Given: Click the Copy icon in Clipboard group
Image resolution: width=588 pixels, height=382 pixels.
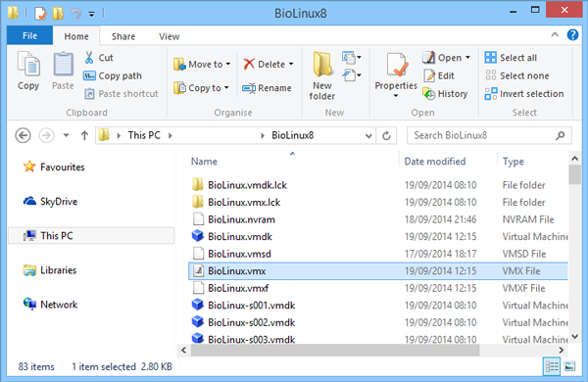Looking at the screenshot, I should point(28,64).
